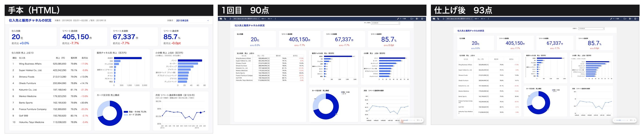Open the kebab menu in 仕上げ後 panel toolbar
Viewport: 644px width, 139px height.
click(488, 19)
